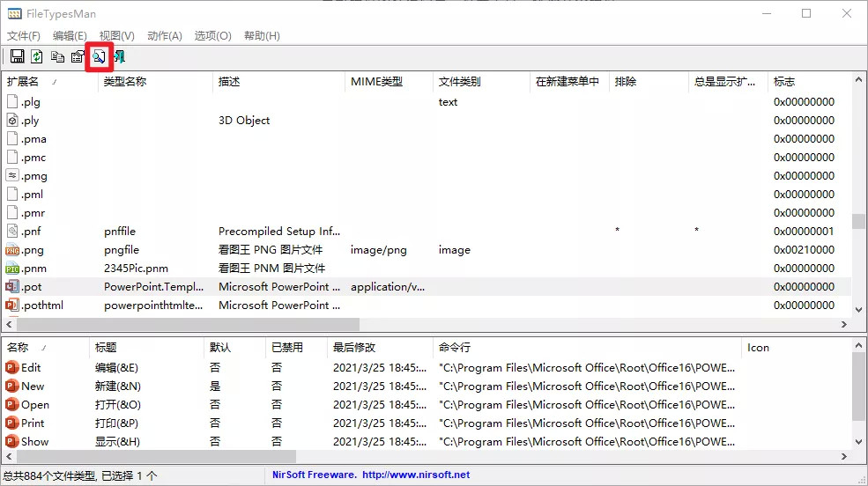This screenshot has height=486, width=868.
Task: Click the upper list scroll-down arrow
Action: coord(858,310)
